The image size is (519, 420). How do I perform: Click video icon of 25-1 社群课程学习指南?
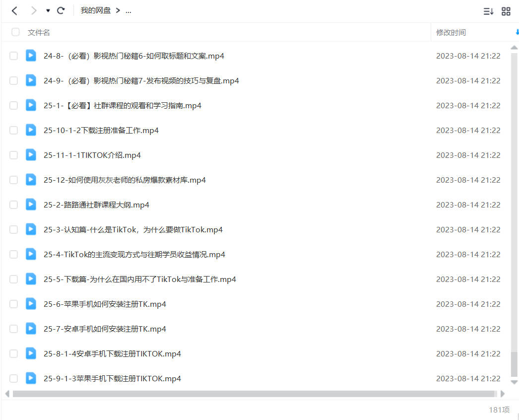pyautogui.click(x=31, y=105)
